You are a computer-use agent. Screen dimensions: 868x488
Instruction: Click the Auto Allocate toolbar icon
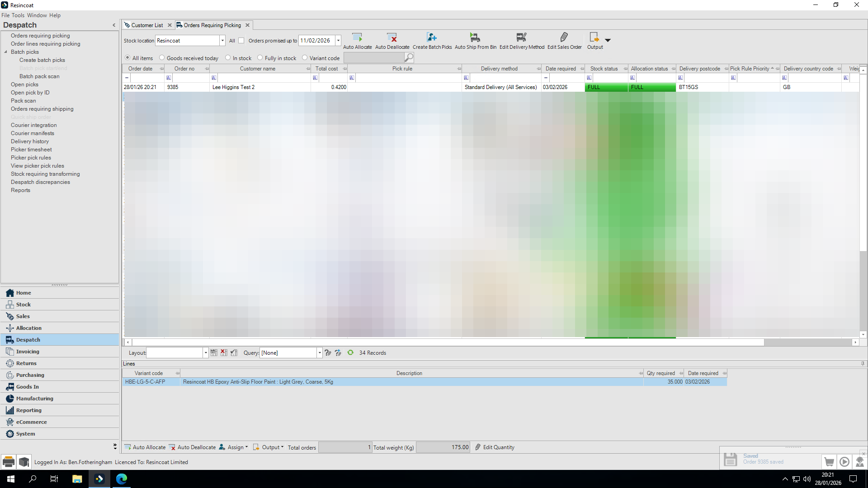tap(357, 37)
